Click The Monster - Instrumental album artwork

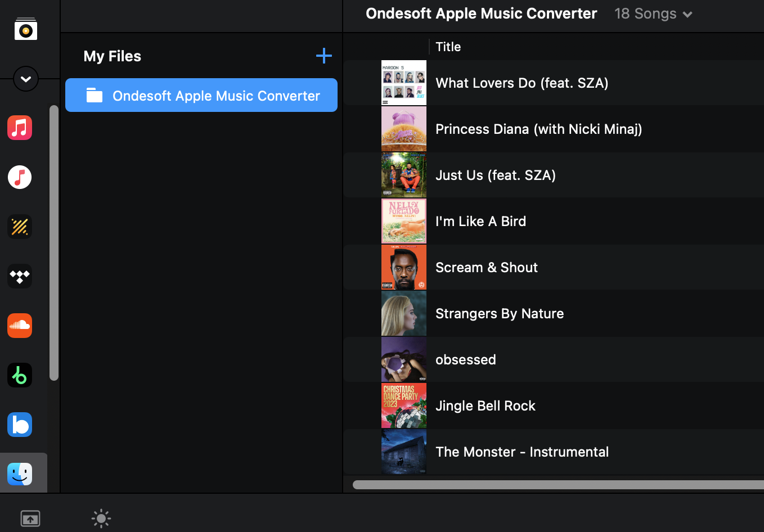tap(404, 452)
